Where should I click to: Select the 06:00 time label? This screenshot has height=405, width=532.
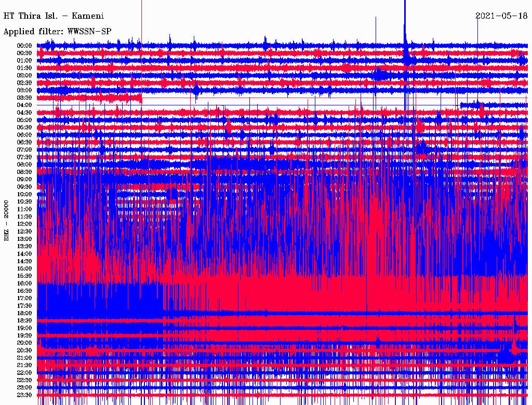[x=24, y=135]
